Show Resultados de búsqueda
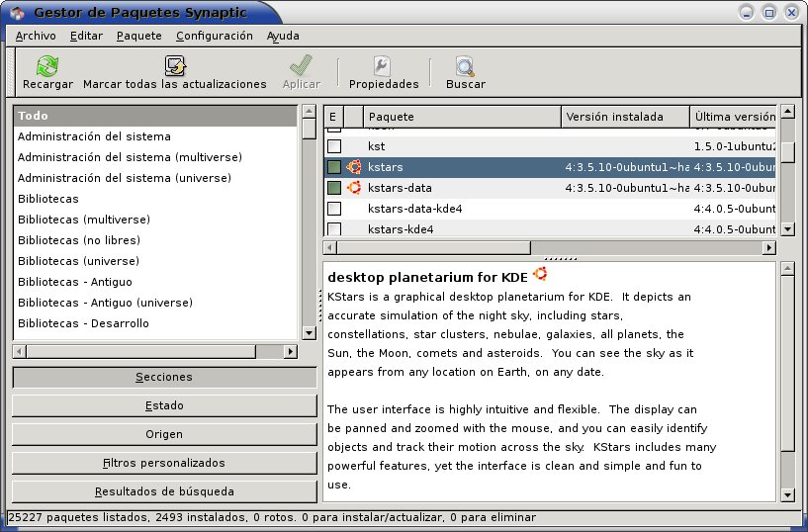Image resolution: width=808 pixels, height=532 pixels. [x=164, y=491]
